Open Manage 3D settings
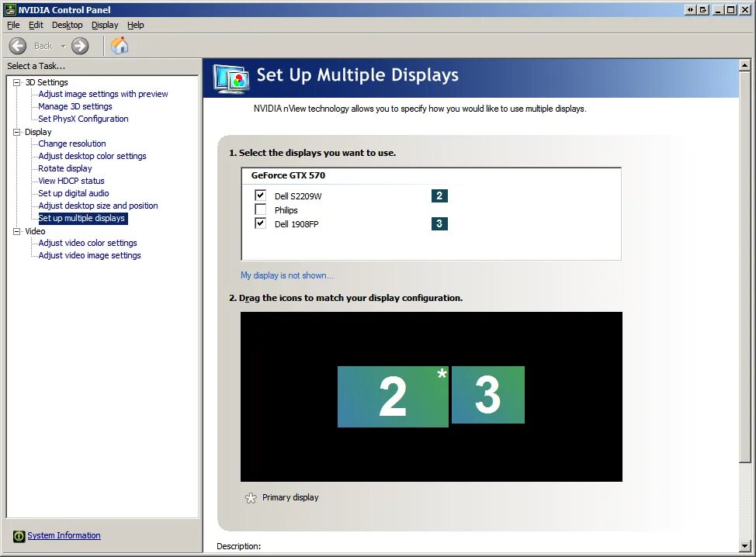 pyautogui.click(x=75, y=106)
